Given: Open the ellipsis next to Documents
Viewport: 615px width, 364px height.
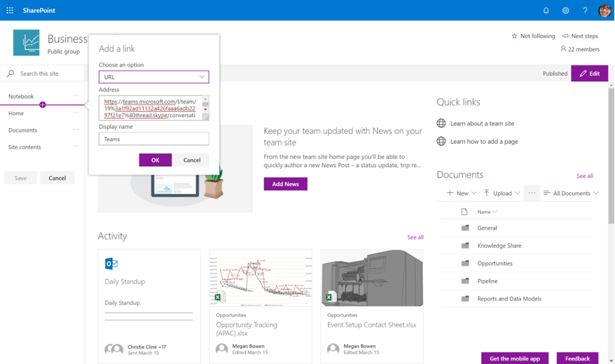Looking at the screenshot, I should 76,130.
